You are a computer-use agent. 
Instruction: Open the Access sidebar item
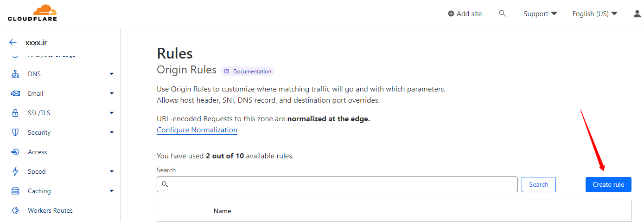pos(37,152)
